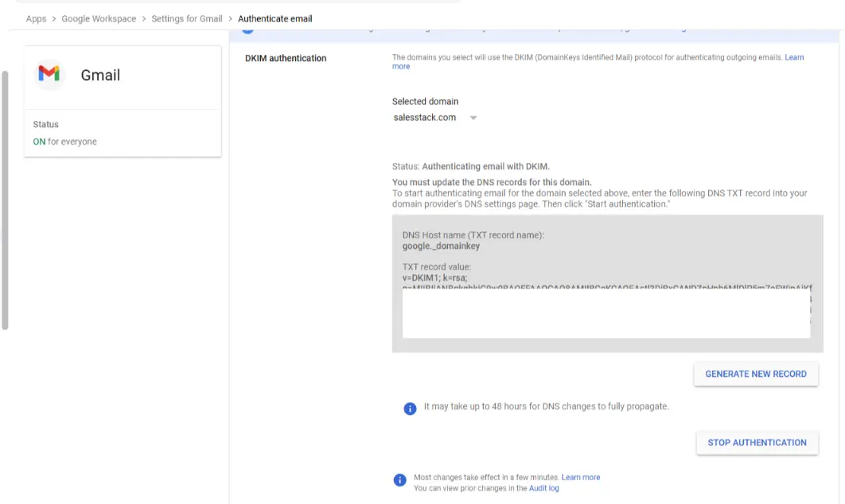Click the Gmail title in sidebar card
This screenshot has width=845, height=504.
(x=100, y=75)
